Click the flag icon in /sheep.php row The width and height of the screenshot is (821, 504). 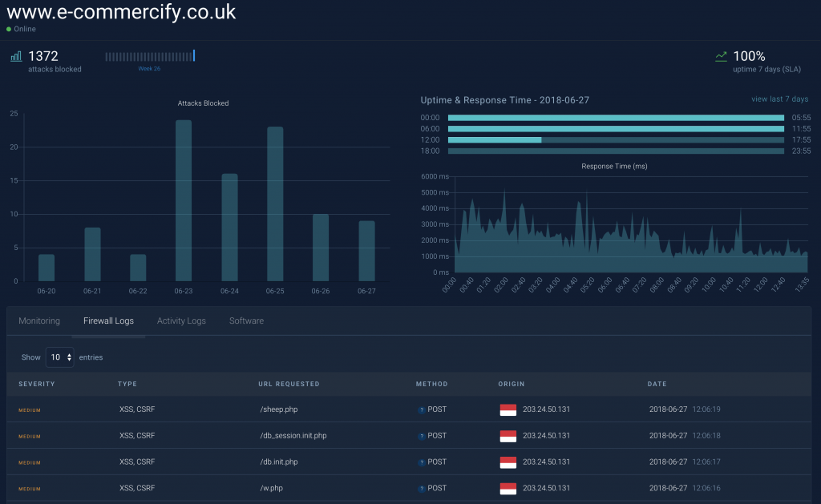tap(508, 409)
